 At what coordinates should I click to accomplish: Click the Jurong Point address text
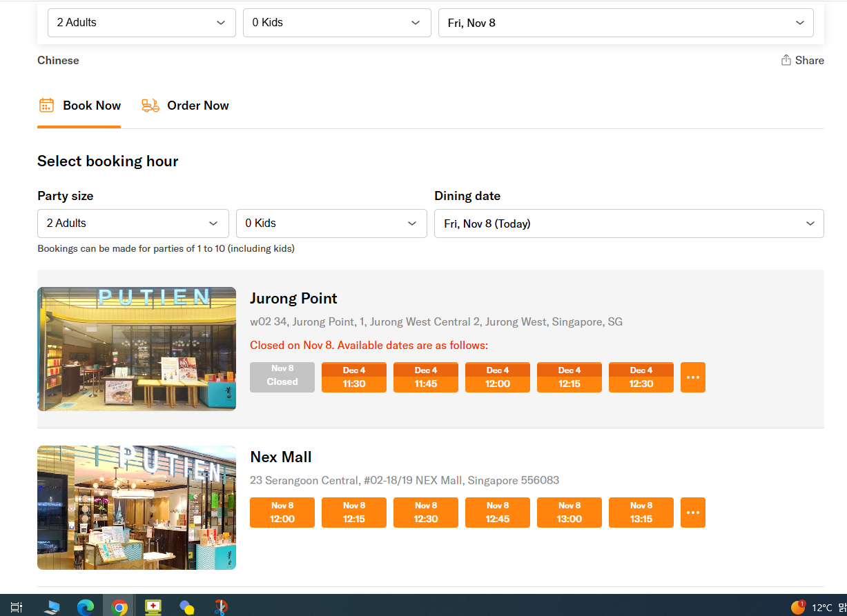coord(436,322)
